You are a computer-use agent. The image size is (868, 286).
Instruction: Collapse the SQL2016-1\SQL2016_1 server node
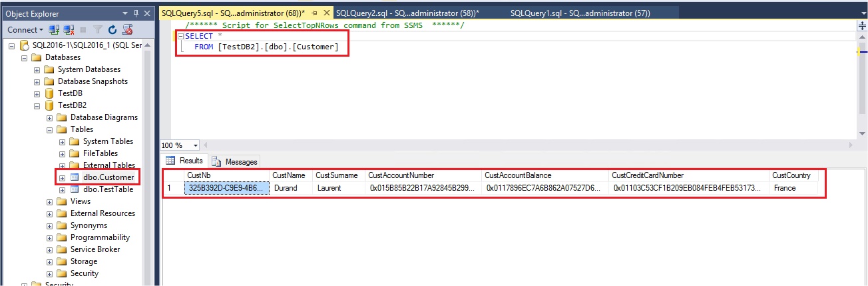[x=13, y=45]
